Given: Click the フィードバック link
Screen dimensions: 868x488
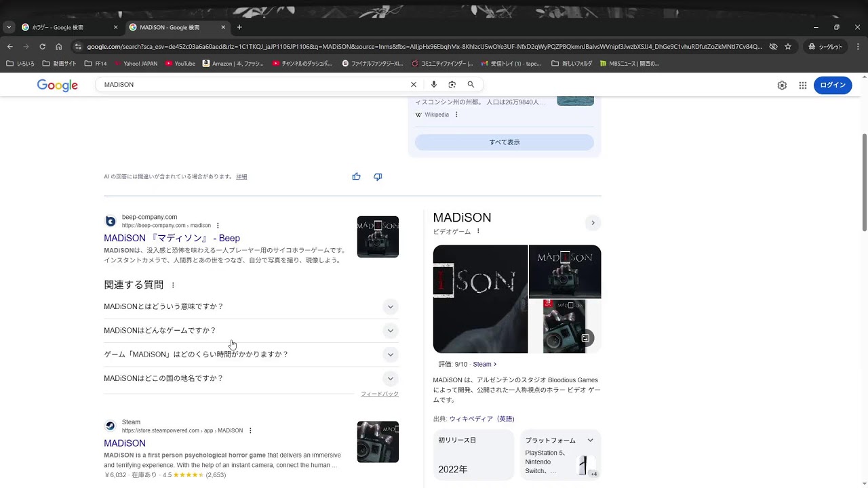Looking at the screenshot, I should [380, 394].
